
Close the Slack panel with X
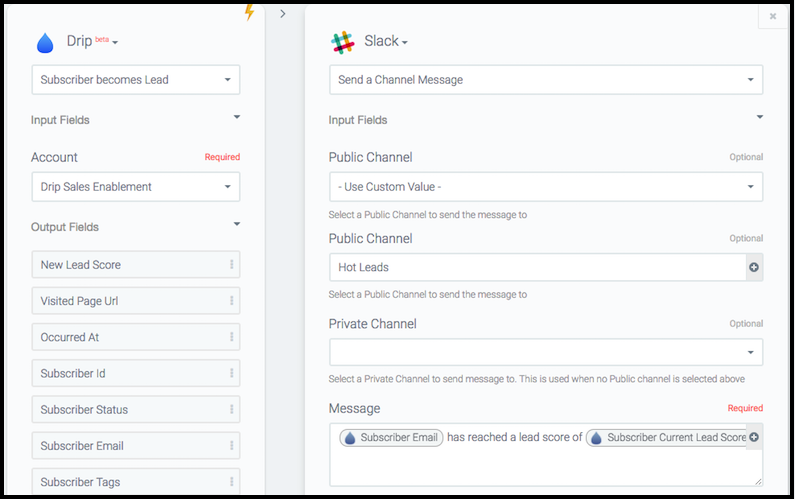(x=772, y=16)
